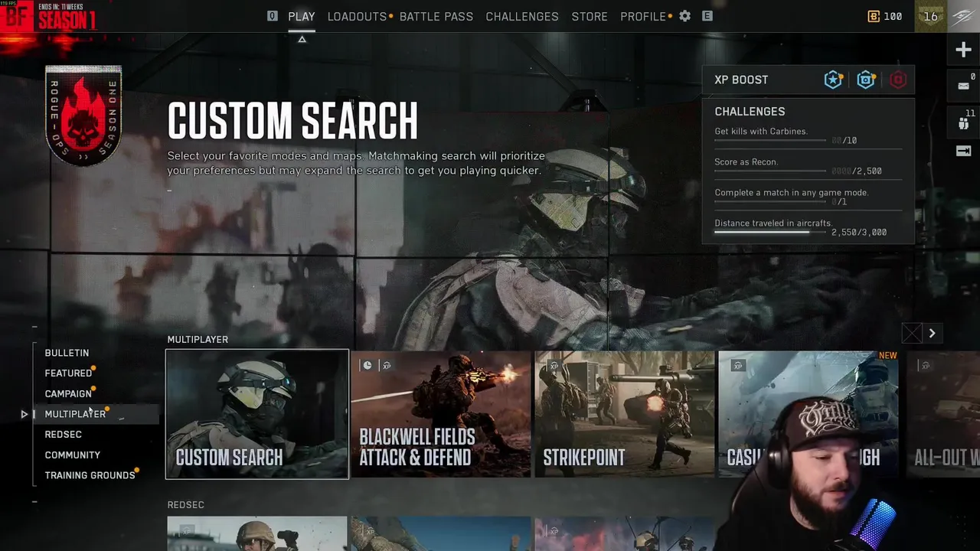Image resolution: width=980 pixels, height=551 pixels.
Task: Open the friends list icon
Action: [x=964, y=122]
